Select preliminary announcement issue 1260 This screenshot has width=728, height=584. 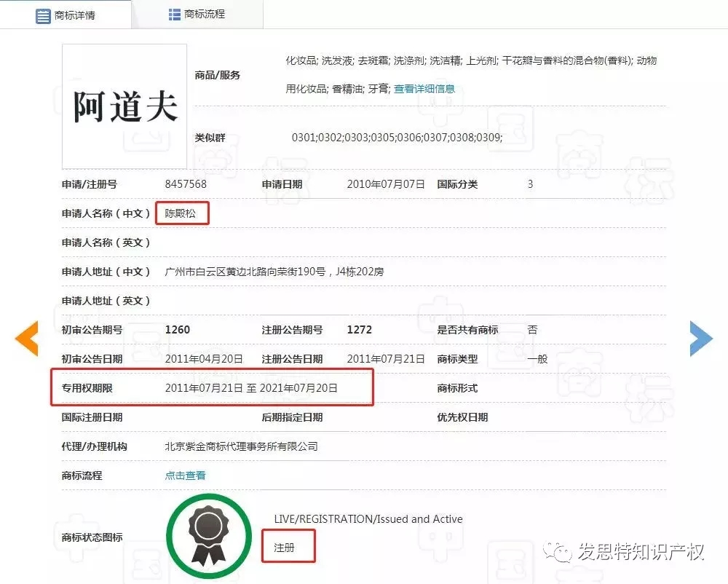pyautogui.click(x=178, y=330)
